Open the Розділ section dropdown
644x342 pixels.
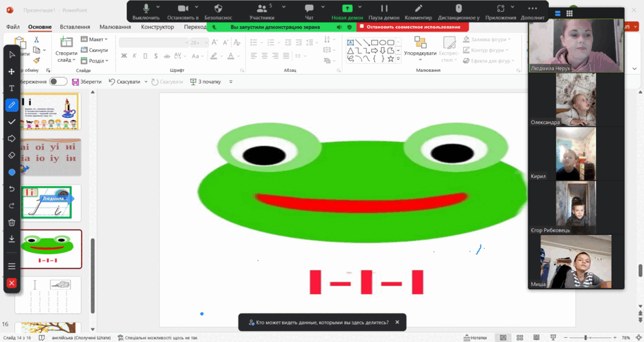95,61
